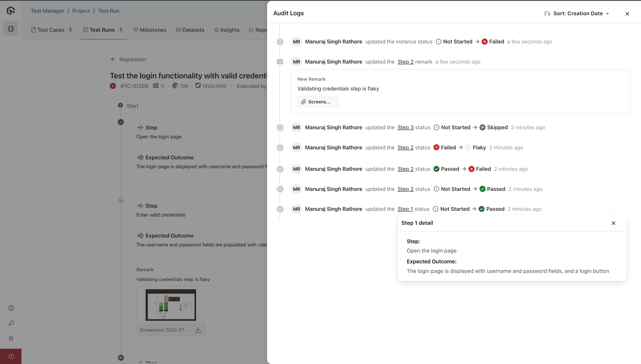Screen dimensions: 641x364
Task: Click Project in the breadcrumb
Action: point(81,11)
